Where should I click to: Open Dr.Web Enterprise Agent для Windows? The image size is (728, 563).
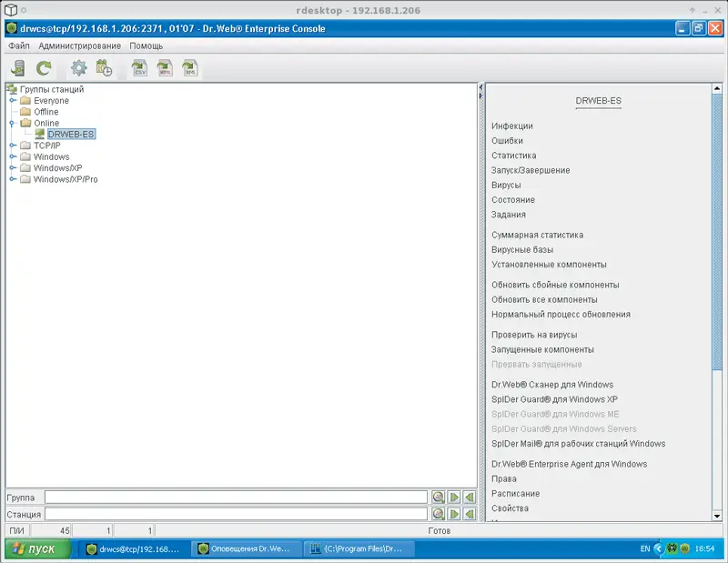569,464
